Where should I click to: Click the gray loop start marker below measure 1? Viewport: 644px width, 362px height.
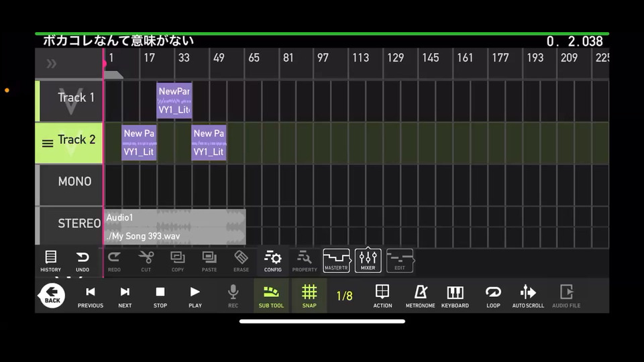click(113, 74)
